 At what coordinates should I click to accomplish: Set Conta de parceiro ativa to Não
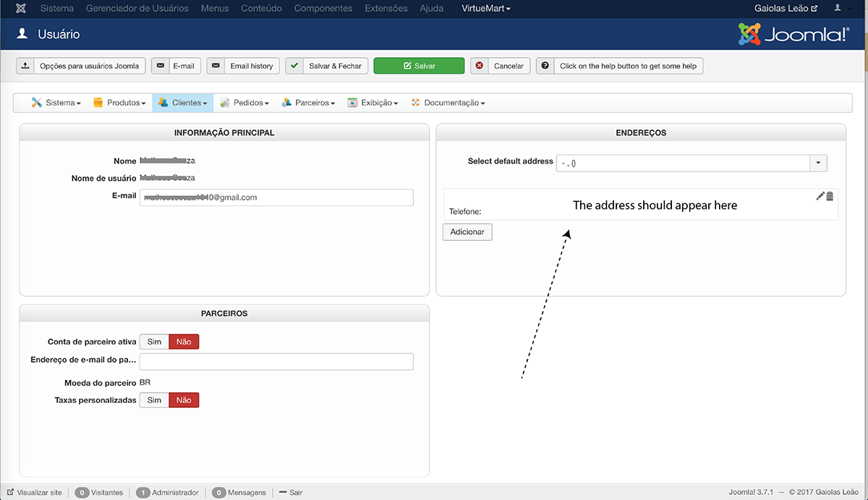tap(184, 342)
